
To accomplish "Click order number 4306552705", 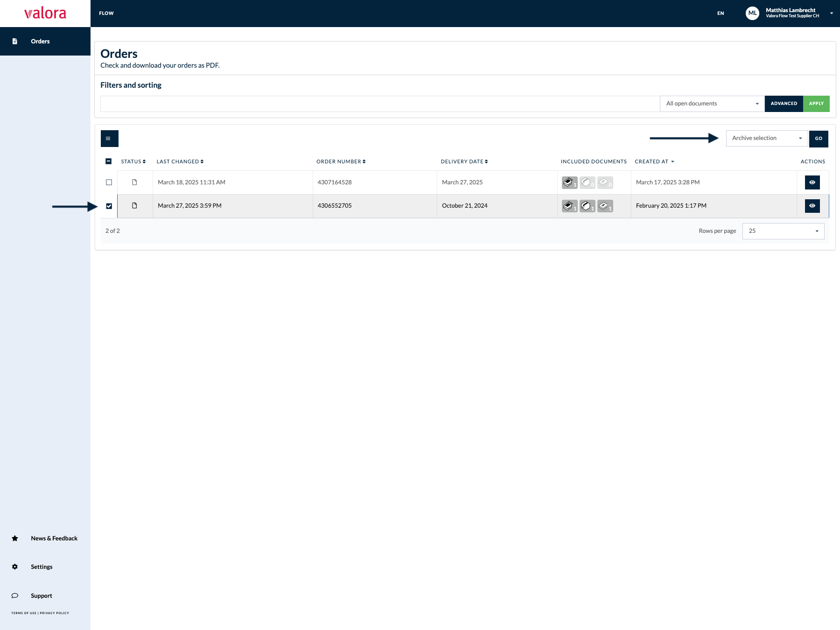I will point(335,206).
